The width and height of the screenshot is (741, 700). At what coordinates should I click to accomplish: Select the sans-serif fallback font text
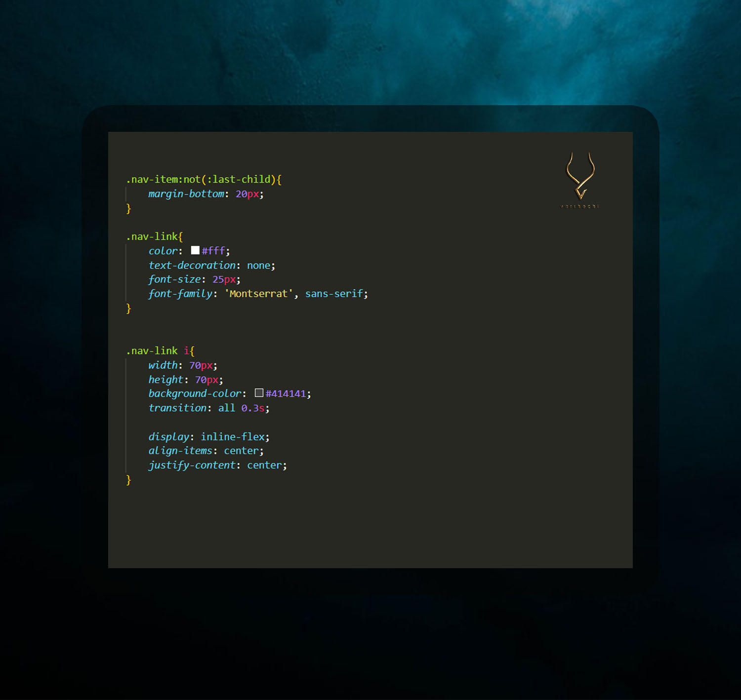click(333, 293)
